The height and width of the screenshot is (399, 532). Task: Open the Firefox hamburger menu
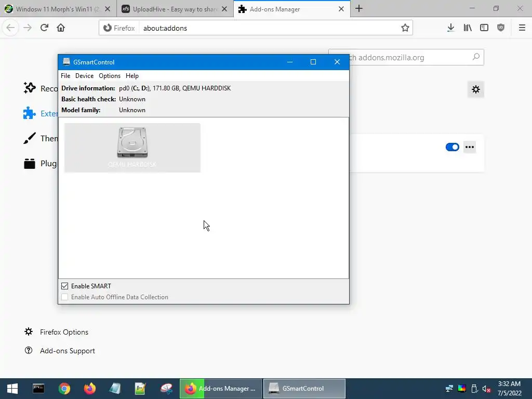(522, 28)
